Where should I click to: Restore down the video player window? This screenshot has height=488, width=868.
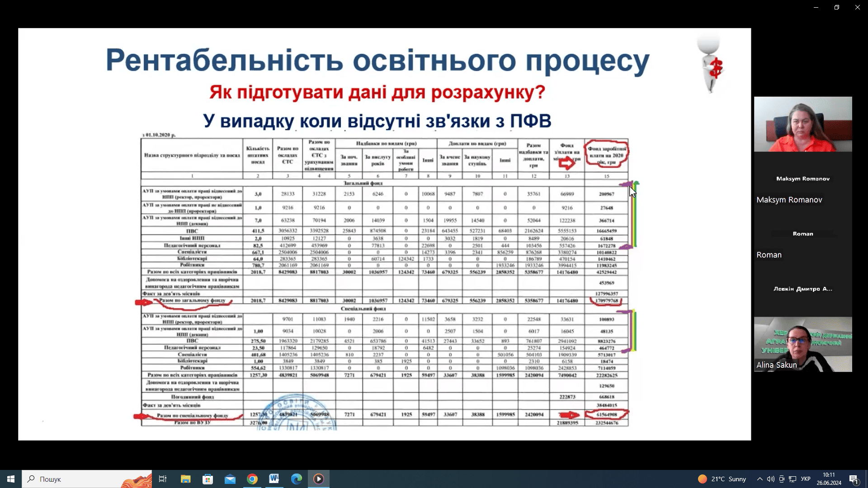point(837,7)
